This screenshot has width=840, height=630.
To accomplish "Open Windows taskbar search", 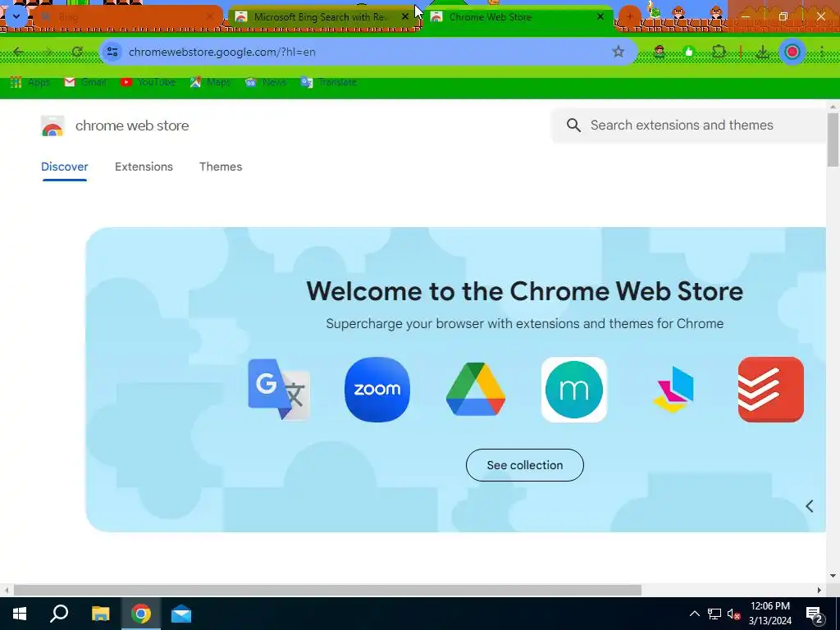I will [x=59, y=614].
